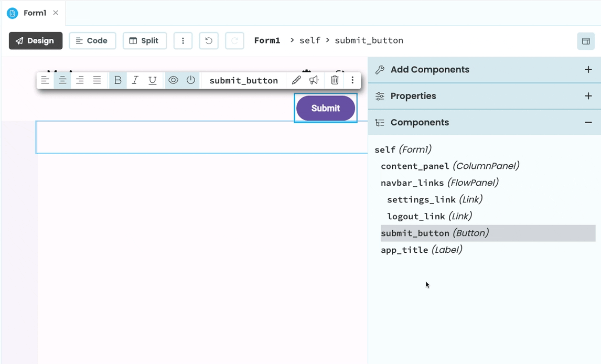Toggle bold formatting on submit_button
Viewport: 601px width, 364px height.
click(x=117, y=80)
